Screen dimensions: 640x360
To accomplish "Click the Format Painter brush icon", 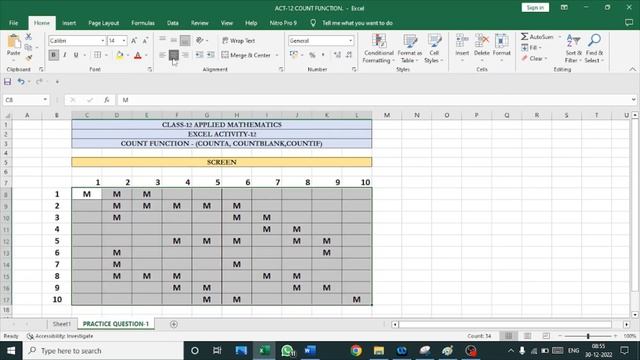I will click(29, 58).
